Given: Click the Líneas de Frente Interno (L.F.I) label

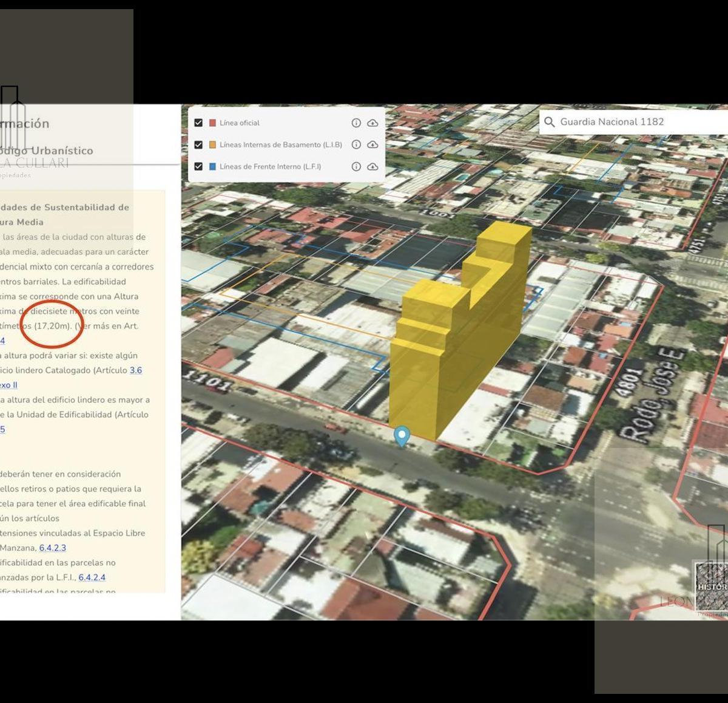Looking at the screenshot, I should [271, 166].
